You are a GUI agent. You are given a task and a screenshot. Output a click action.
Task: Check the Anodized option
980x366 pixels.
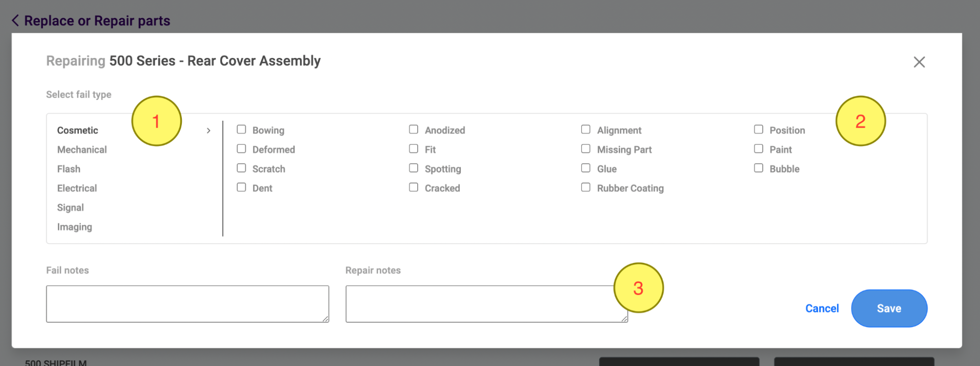click(x=414, y=130)
